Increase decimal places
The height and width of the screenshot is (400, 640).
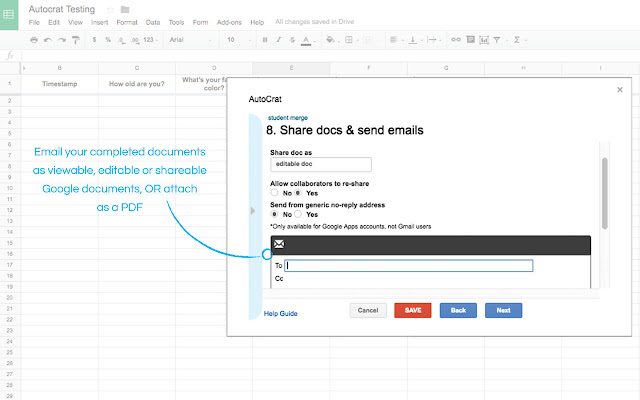click(135, 40)
